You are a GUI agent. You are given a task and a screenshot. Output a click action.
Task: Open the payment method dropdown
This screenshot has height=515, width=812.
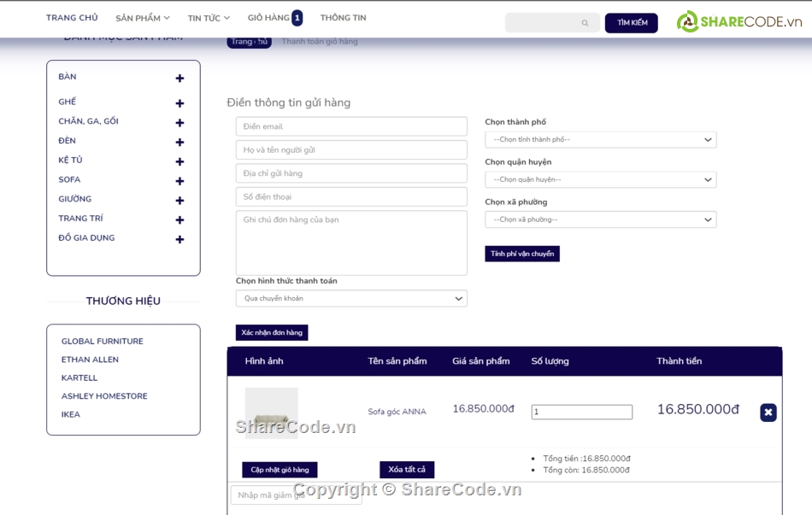point(351,298)
